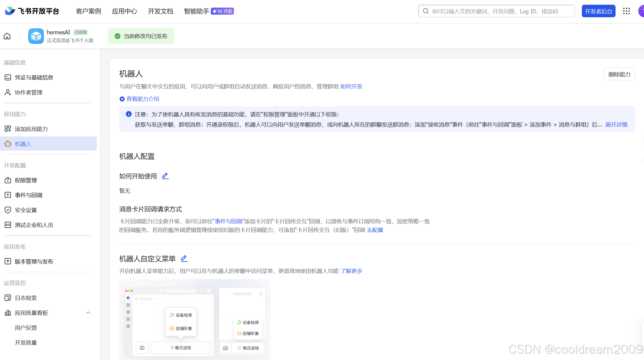Click the hermesAI app cube icon

tap(36, 36)
